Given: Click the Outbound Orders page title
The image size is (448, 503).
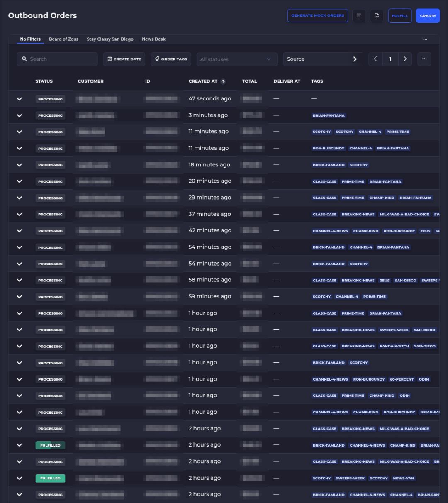Looking at the screenshot, I should point(42,15).
